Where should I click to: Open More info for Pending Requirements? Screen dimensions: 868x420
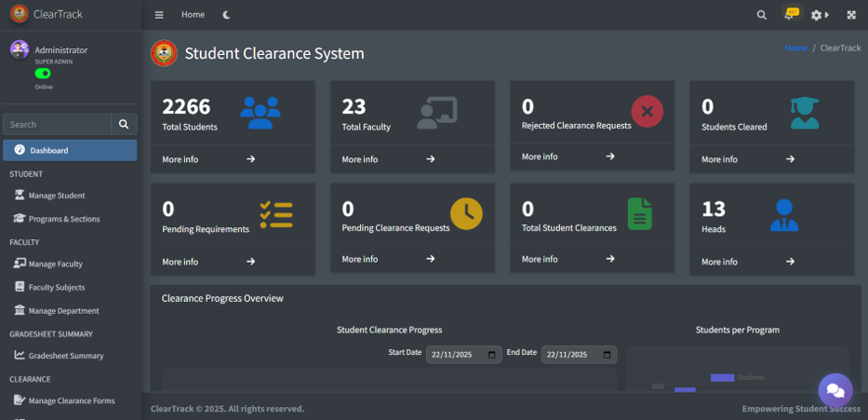[234, 262]
